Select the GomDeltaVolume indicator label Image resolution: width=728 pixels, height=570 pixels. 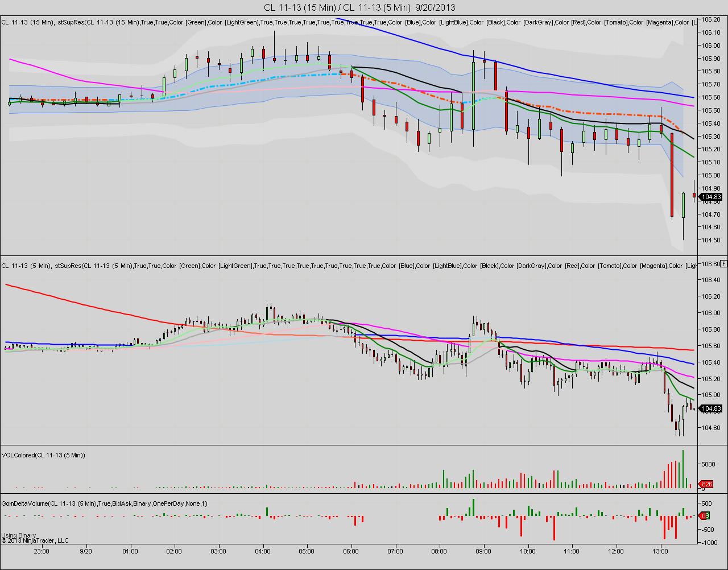pyautogui.click(x=105, y=503)
